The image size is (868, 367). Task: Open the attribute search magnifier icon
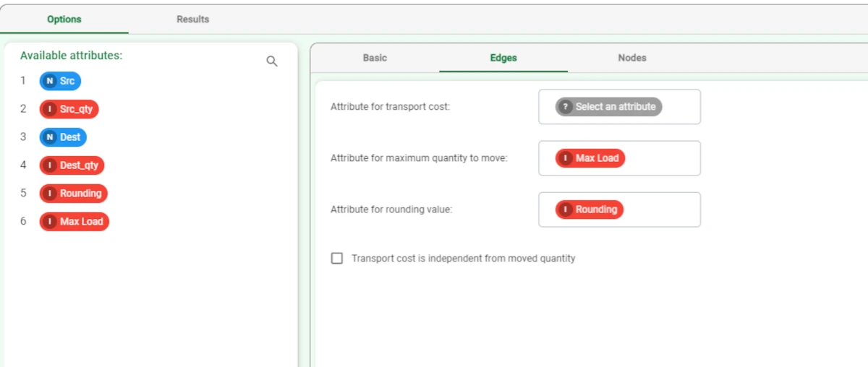tap(272, 61)
